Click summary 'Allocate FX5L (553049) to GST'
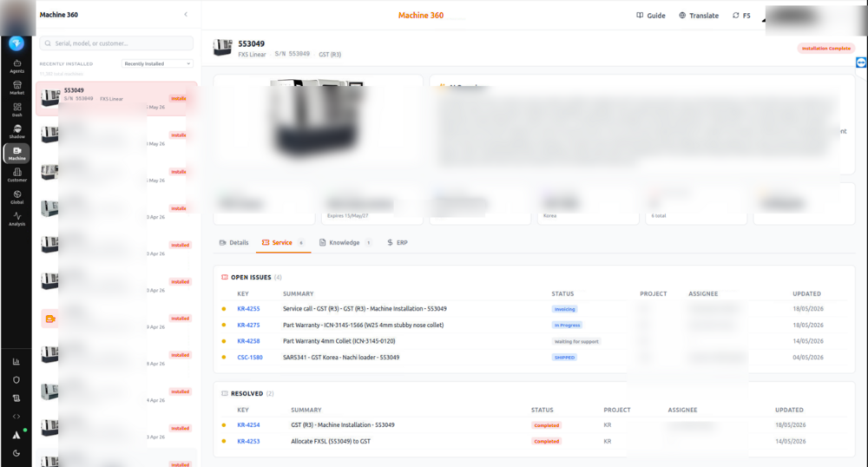Image resolution: width=868 pixels, height=467 pixels. 331,441
